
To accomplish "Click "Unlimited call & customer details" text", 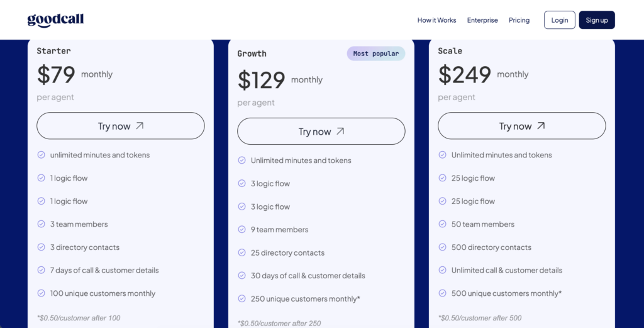I will tap(507, 270).
